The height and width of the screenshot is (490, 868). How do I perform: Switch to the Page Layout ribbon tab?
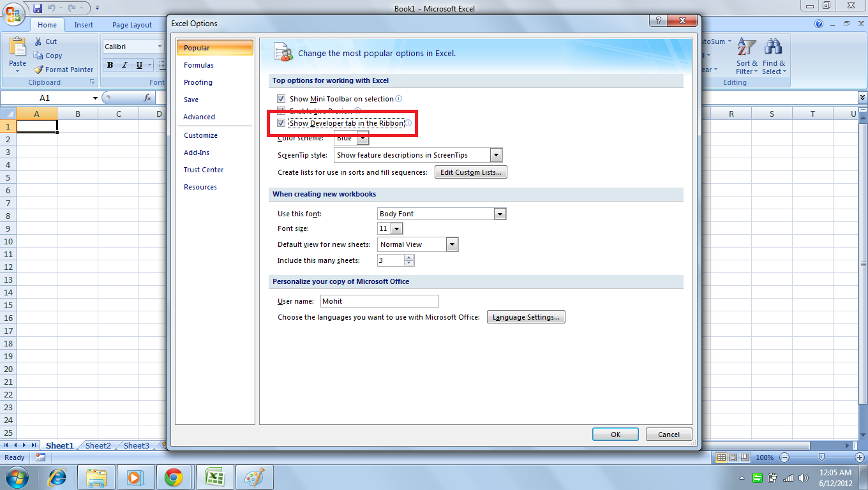(x=132, y=25)
